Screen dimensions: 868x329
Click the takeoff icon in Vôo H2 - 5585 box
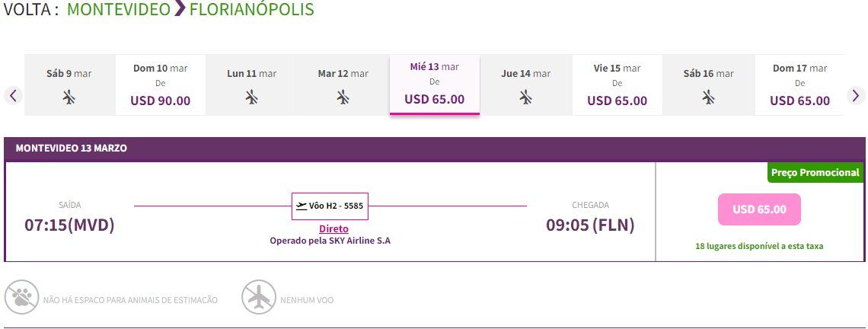(302, 206)
